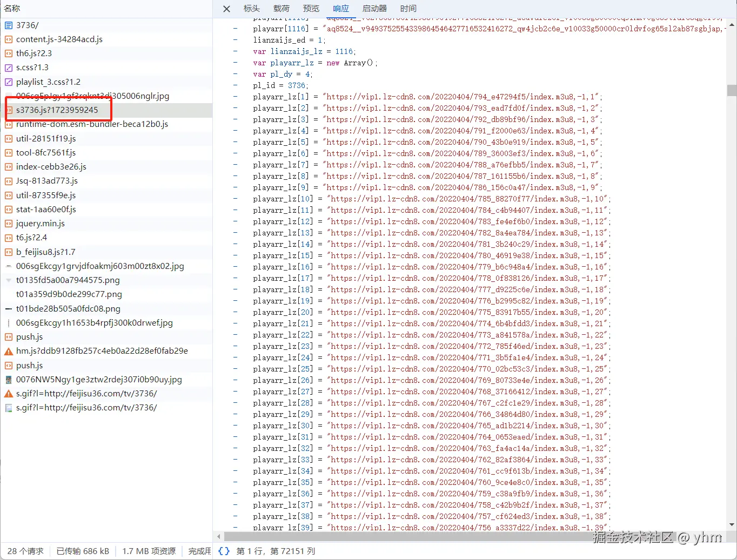
Task: Click the script icon beside util-28151f19.js
Action: [x=9, y=139]
